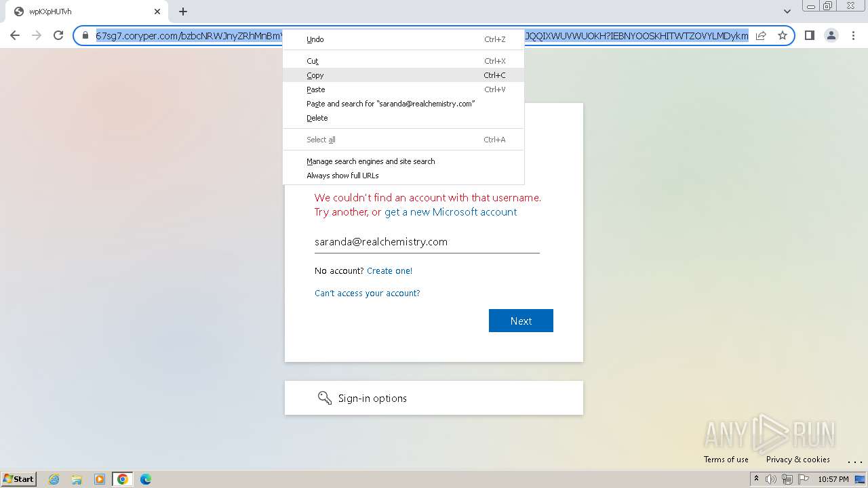Open the Chrome profile avatar icon
The height and width of the screenshot is (488, 868).
pos(831,35)
